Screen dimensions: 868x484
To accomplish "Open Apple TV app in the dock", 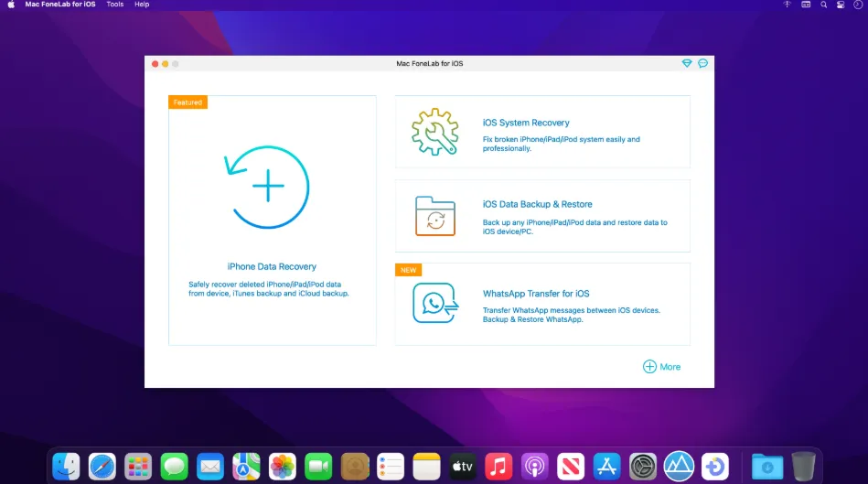I will point(462,467).
